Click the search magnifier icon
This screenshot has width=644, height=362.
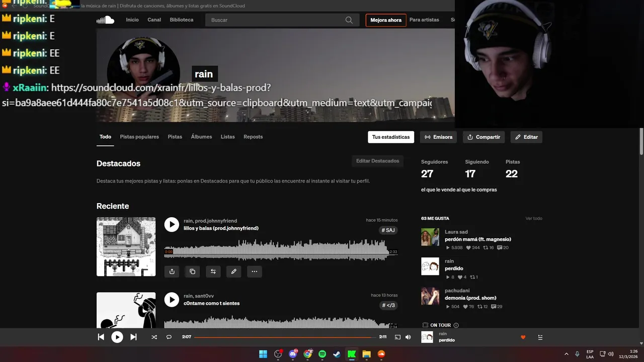click(349, 20)
